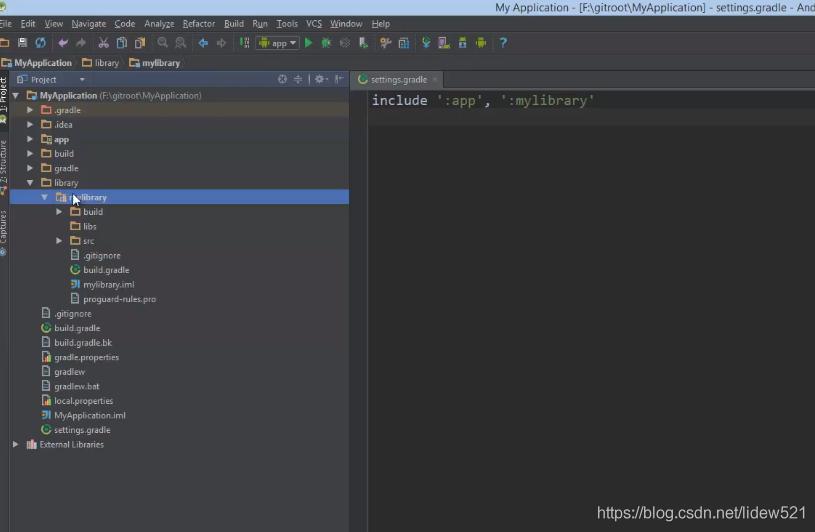The height and width of the screenshot is (532, 815).
Task: Click the Help question mark icon
Action: click(x=503, y=43)
